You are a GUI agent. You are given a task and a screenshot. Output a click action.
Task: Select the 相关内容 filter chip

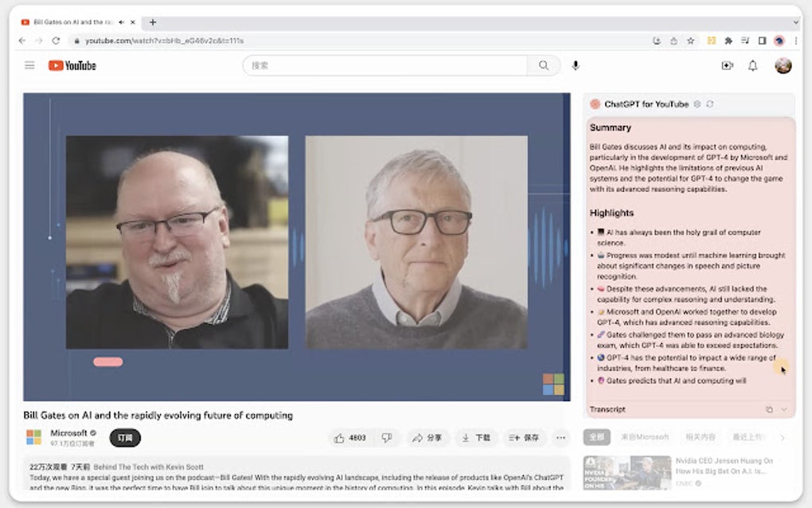point(700,437)
